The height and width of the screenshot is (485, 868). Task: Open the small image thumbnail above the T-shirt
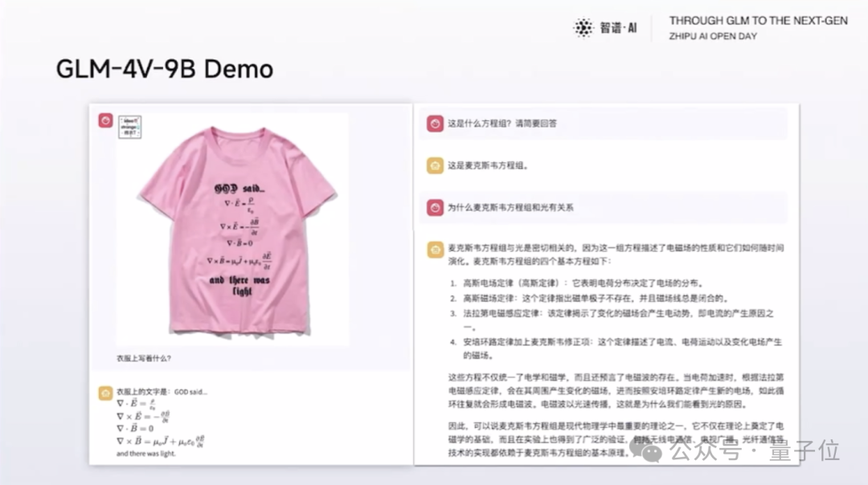pos(130,128)
